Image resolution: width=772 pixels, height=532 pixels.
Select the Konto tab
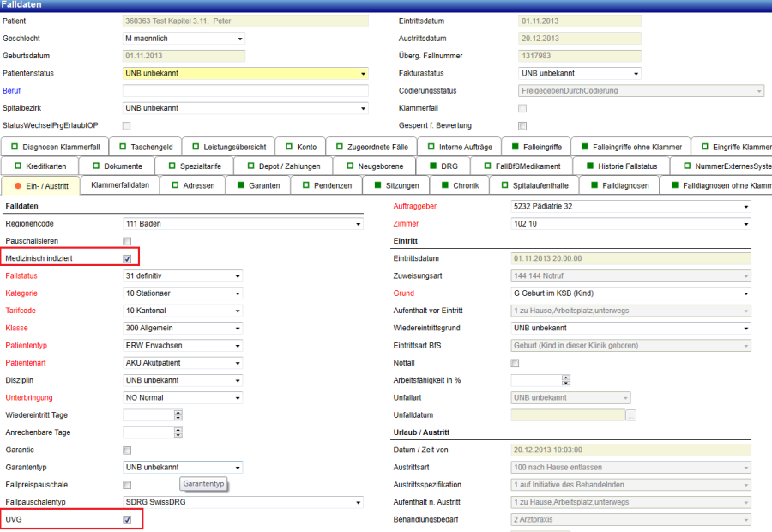[x=300, y=147]
